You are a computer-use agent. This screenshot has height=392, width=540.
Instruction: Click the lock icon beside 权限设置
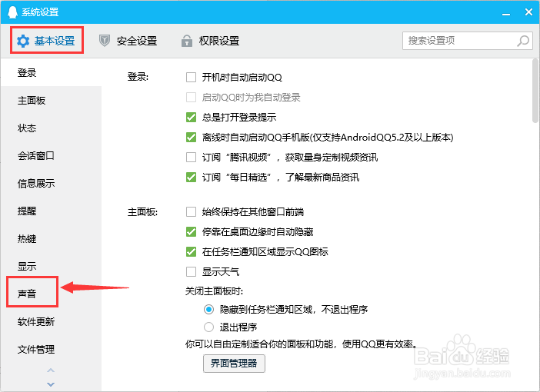coord(187,41)
